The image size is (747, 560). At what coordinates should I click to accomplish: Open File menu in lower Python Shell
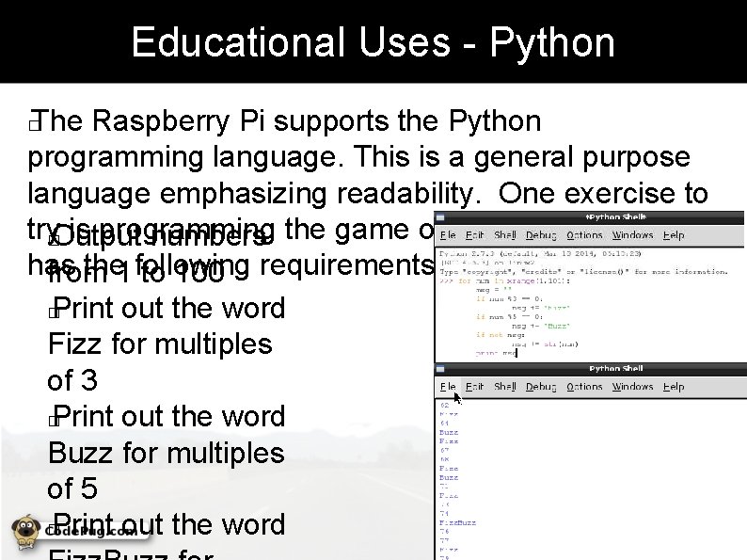pos(448,387)
